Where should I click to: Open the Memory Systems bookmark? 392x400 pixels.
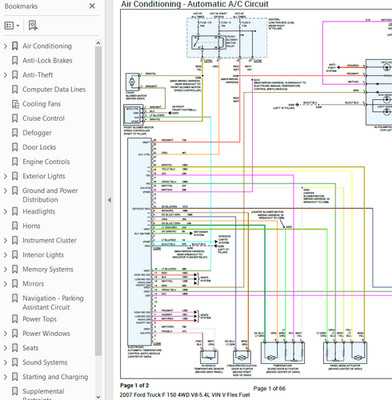(48, 269)
